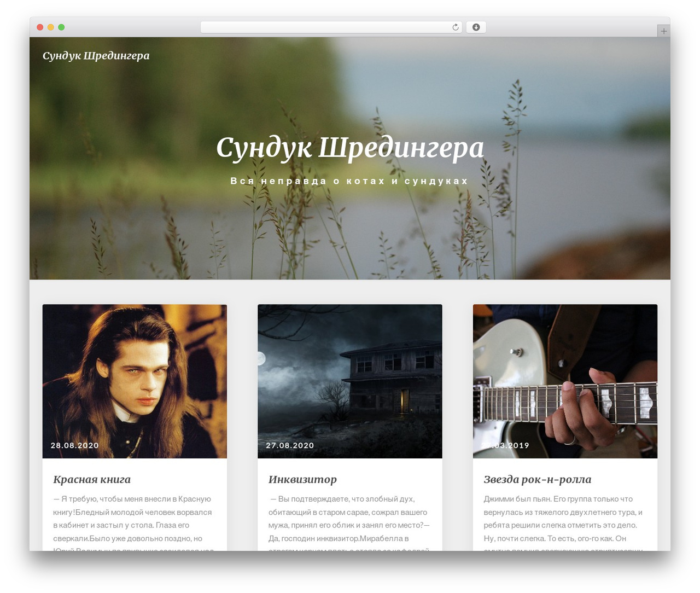Click the browser reload icon
The height and width of the screenshot is (593, 700).
455,27
